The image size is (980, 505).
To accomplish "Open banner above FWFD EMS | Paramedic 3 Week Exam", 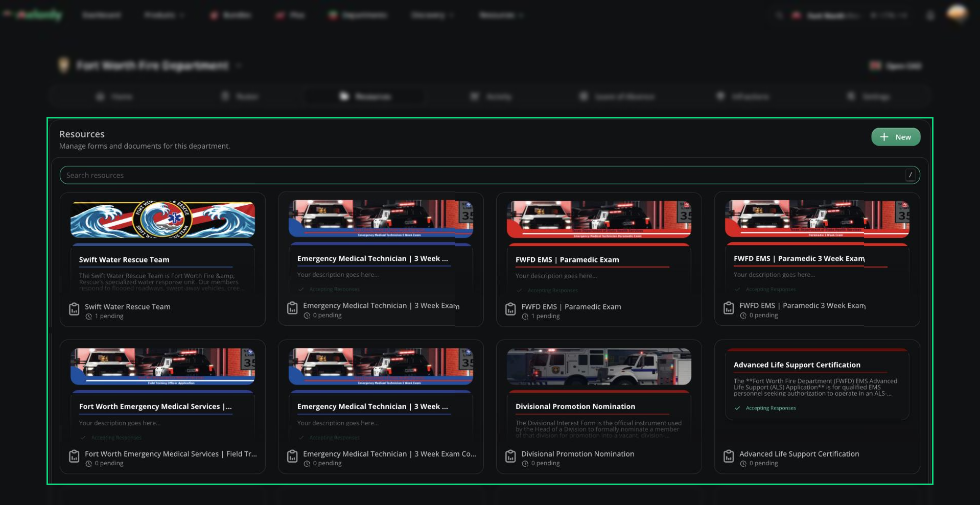I will [x=817, y=219].
